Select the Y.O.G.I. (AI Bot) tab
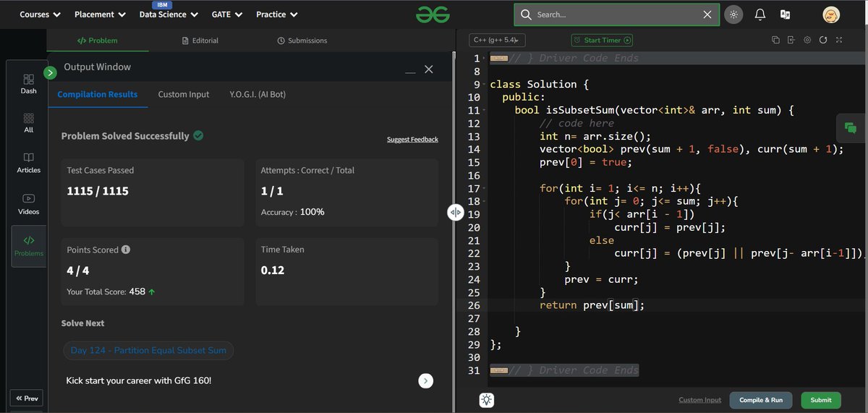Image resolution: width=868 pixels, height=413 pixels. pyautogui.click(x=258, y=94)
